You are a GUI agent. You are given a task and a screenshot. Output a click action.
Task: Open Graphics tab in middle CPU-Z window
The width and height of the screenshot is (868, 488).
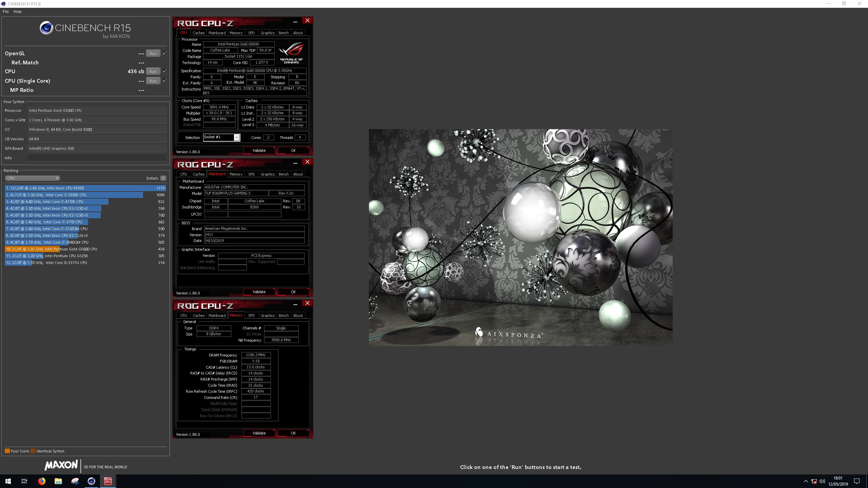268,174
